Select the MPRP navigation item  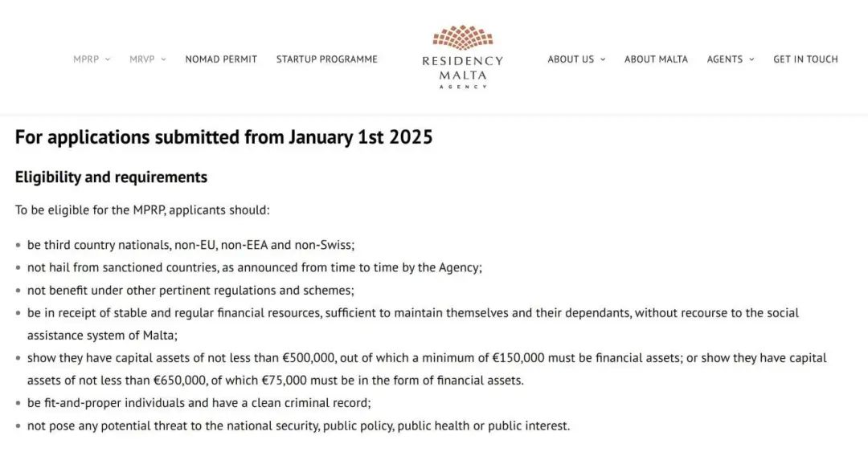(x=86, y=59)
